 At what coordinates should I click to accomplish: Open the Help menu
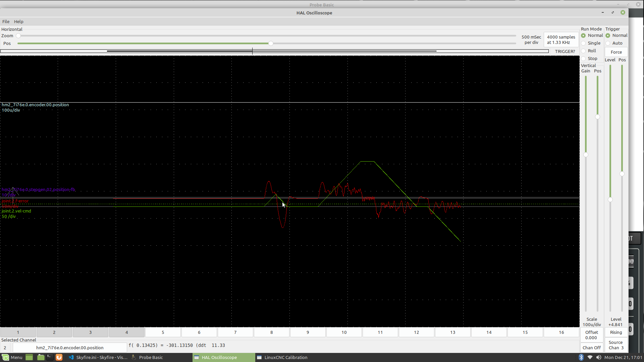18,21
